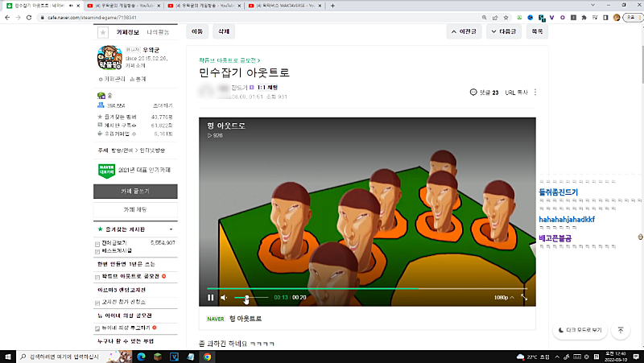This screenshot has height=363, width=644.
Task: Go to the next post (다음글)
Action: (x=504, y=31)
